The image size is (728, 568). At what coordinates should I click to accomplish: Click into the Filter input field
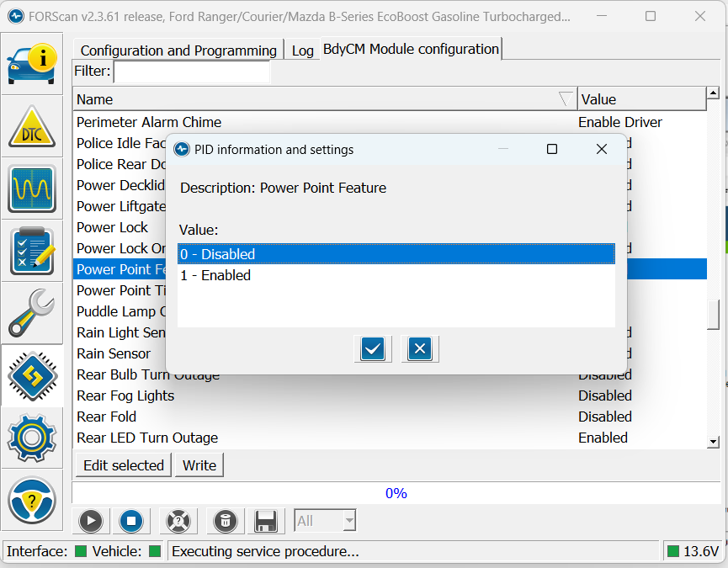coord(192,72)
